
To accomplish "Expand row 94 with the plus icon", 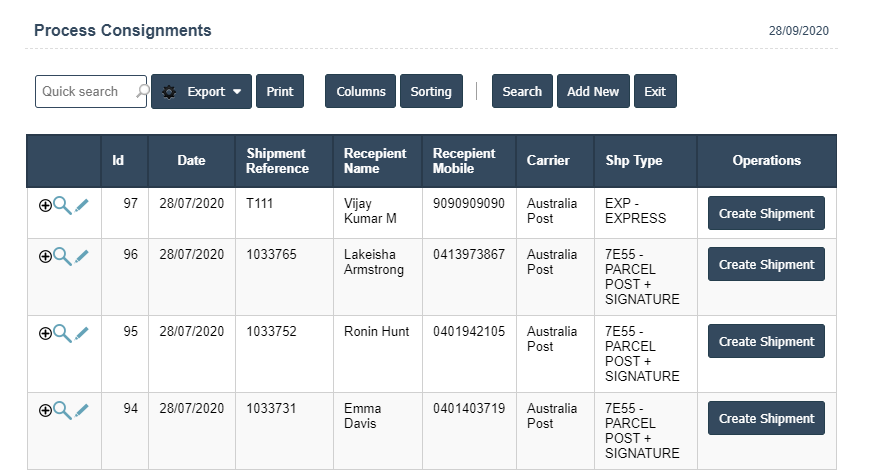I will pos(44,410).
